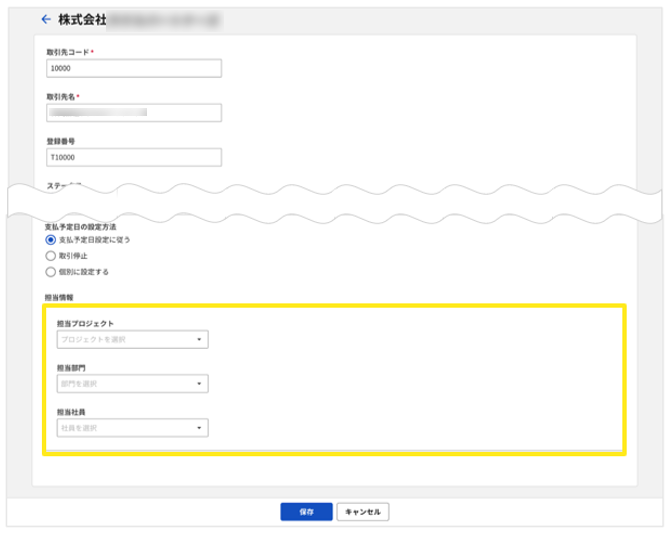Open the 担当社員 dropdown list
This screenshot has height=533, width=670.
point(130,429)
